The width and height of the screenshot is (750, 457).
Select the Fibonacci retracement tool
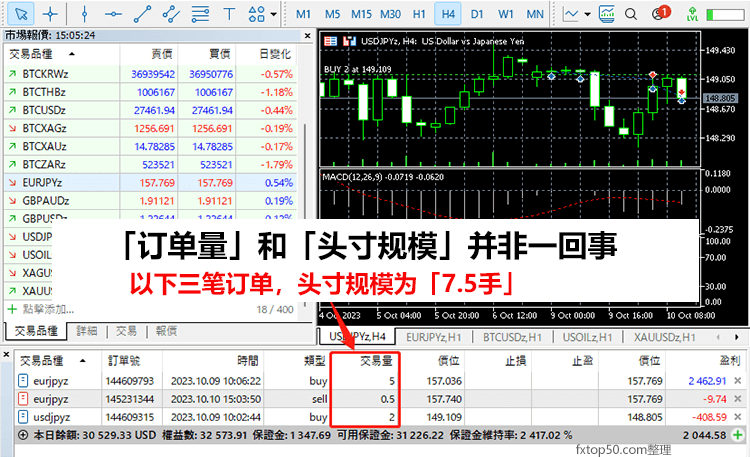click(200, 14)
